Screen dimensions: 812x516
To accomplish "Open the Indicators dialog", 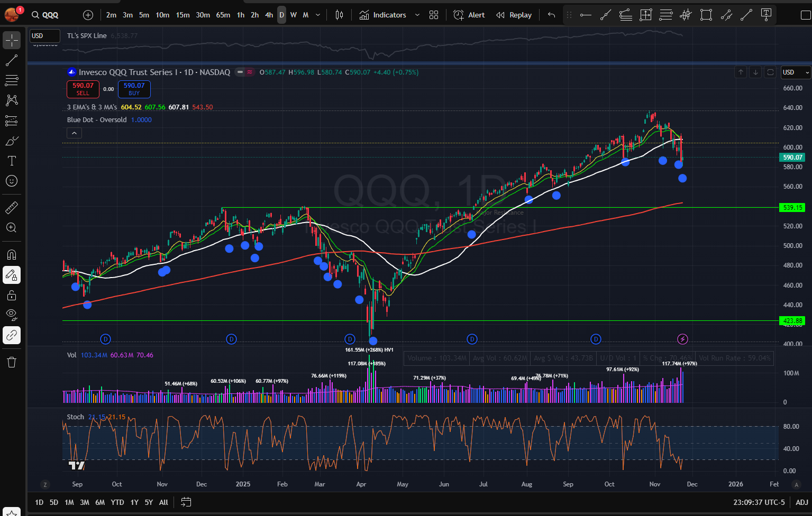I will (383, 15).
